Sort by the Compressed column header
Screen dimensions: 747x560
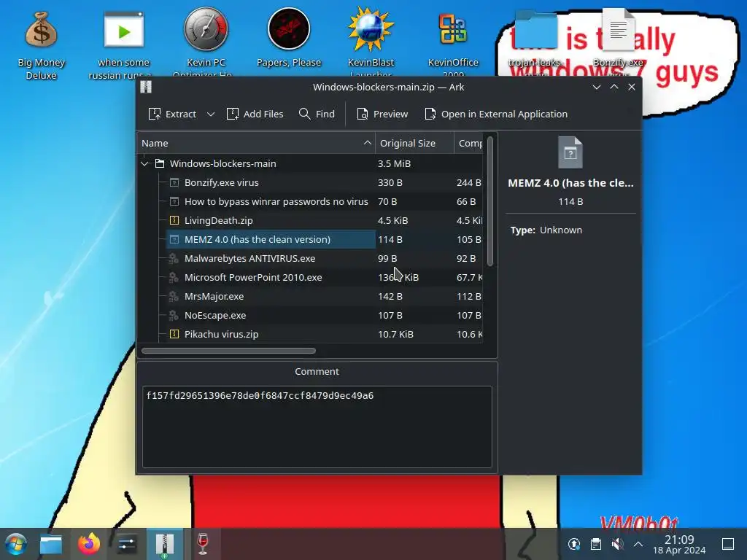click(469, 144)
